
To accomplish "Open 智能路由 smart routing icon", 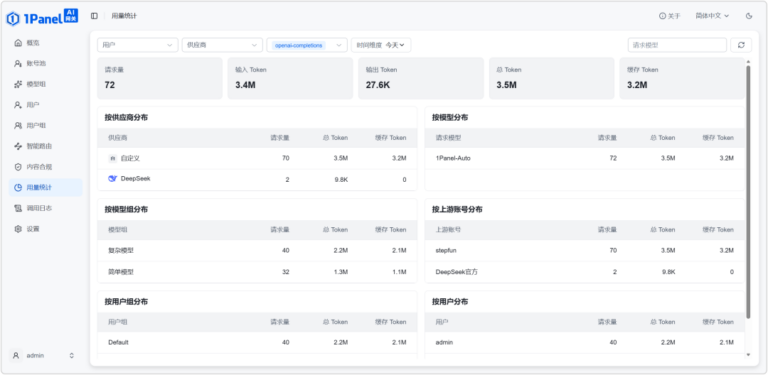I will coord(18,146).
